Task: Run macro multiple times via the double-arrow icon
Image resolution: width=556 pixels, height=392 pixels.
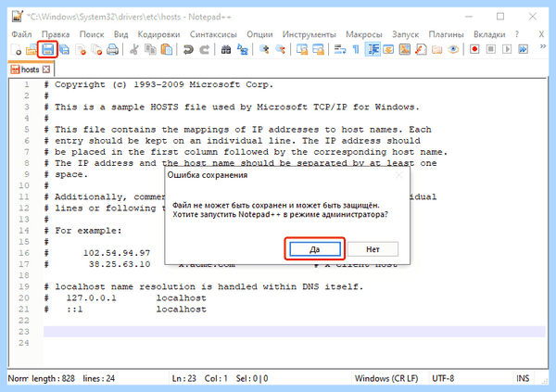Action: click(x=523, y=49)
